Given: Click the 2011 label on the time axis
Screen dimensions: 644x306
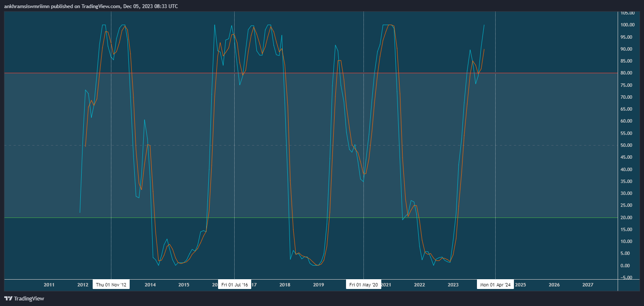Looking at the screenshot, I should pos(49,285).
